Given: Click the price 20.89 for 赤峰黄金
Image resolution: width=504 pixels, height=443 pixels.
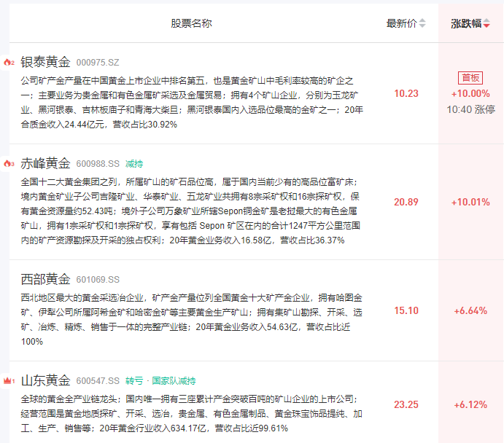Looking at the screenshot, I should (406, 203).
